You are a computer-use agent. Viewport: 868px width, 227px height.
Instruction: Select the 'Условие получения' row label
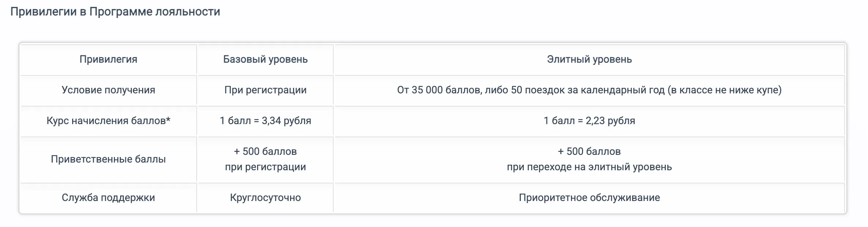coord(108,90)
